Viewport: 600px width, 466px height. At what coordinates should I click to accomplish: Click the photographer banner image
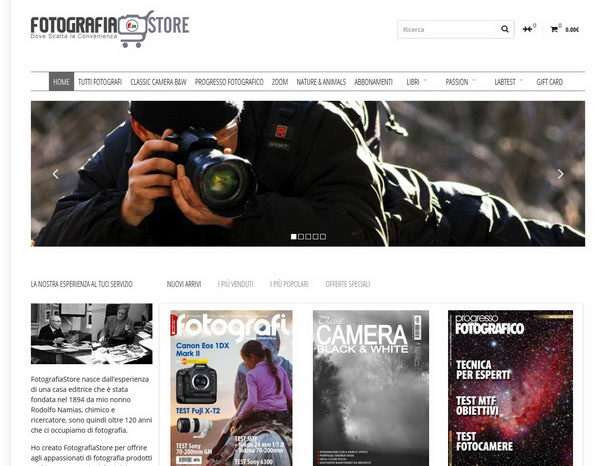tap(308, 173)
